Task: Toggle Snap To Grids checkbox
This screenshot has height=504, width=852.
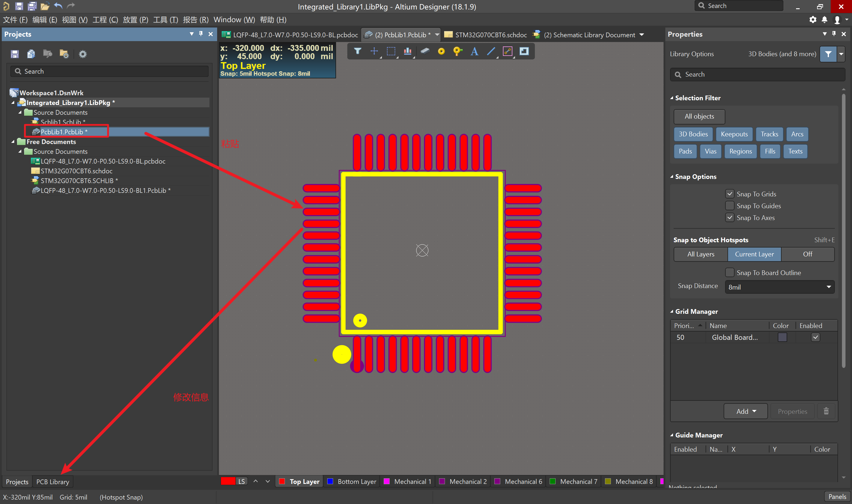Action: click(730, 194)
